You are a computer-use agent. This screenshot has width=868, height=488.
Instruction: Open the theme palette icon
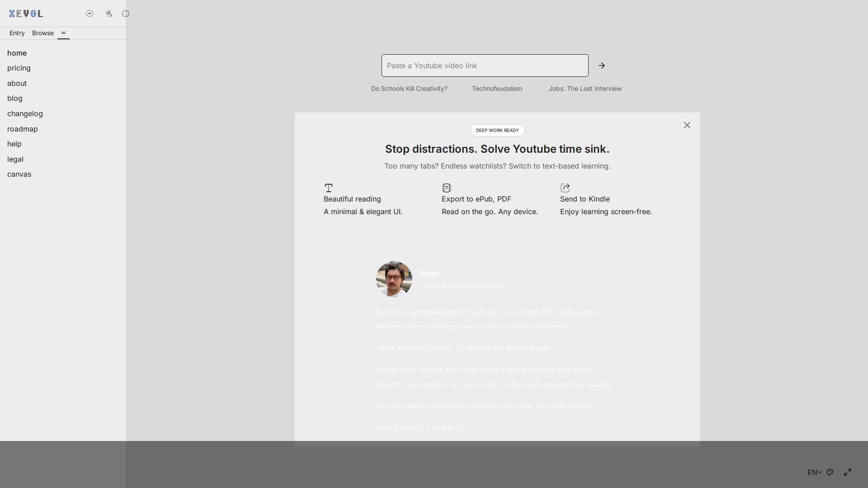[x=830, y=472]
